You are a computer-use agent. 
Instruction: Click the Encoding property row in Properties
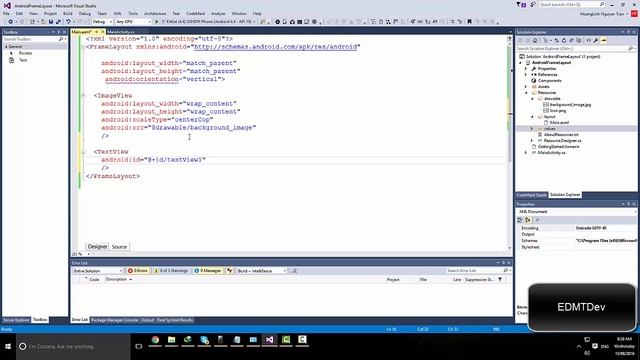(x=576, y=228)
